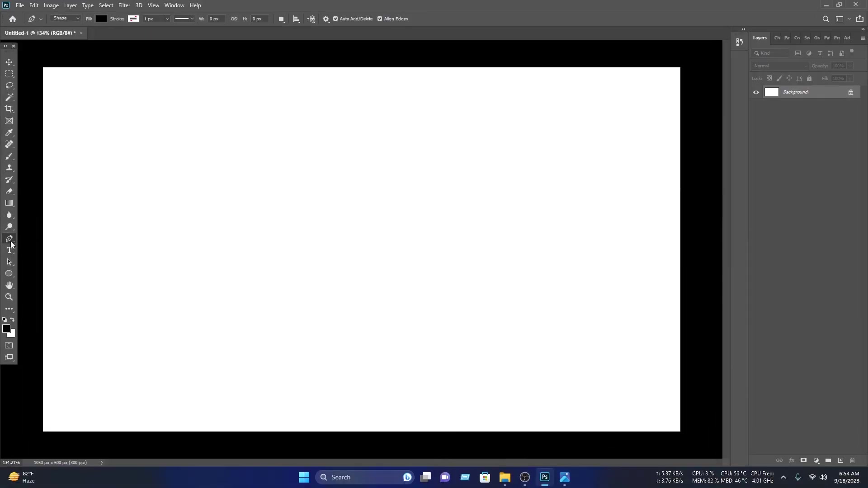Image resolution: width=868 pixels, height=488 pixels.
Task: Switch to the Horizontal Type tool
Action: coord(9,250)
